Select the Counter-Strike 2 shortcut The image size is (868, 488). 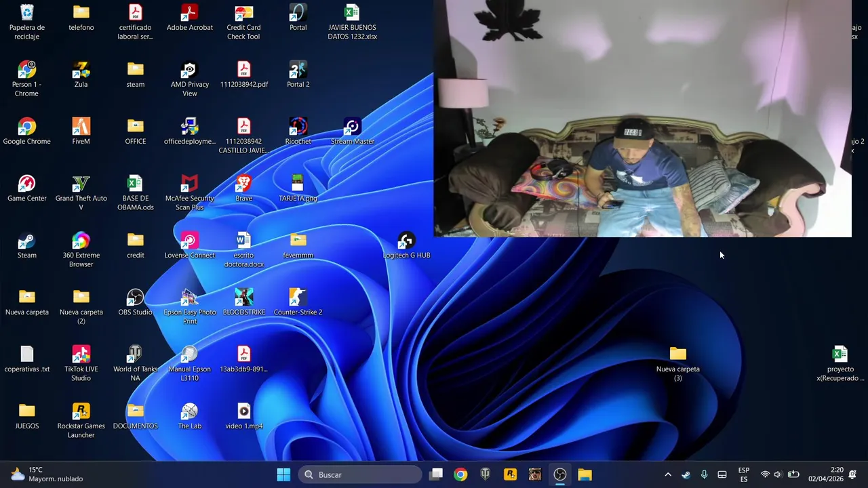(x=298, y=302)
